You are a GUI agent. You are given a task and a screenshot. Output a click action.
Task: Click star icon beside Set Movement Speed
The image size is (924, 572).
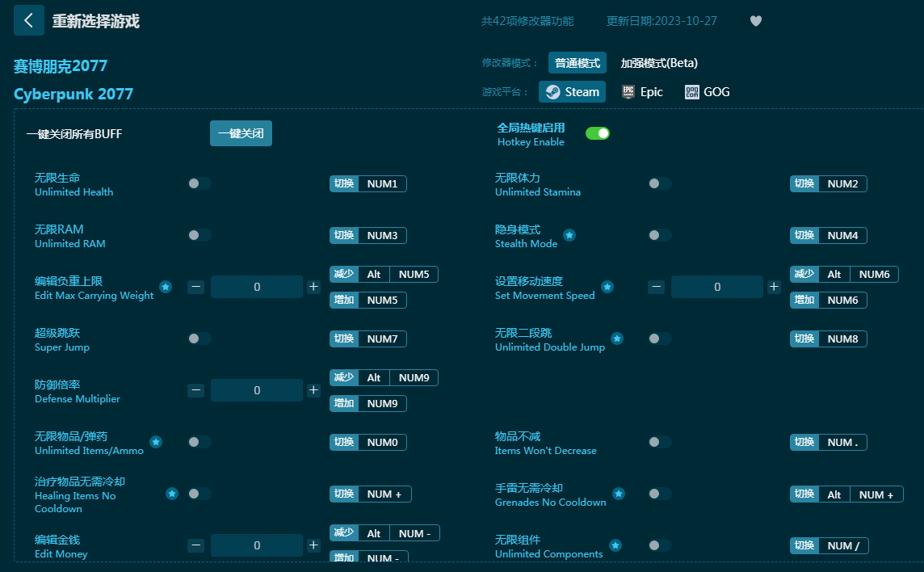[607, 287]
